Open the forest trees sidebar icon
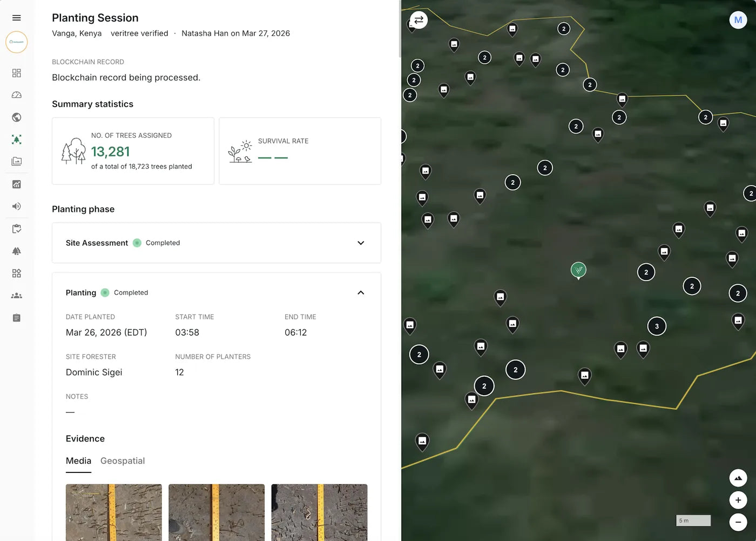This screenshot has width=756, height=541. tap(17, 251)
